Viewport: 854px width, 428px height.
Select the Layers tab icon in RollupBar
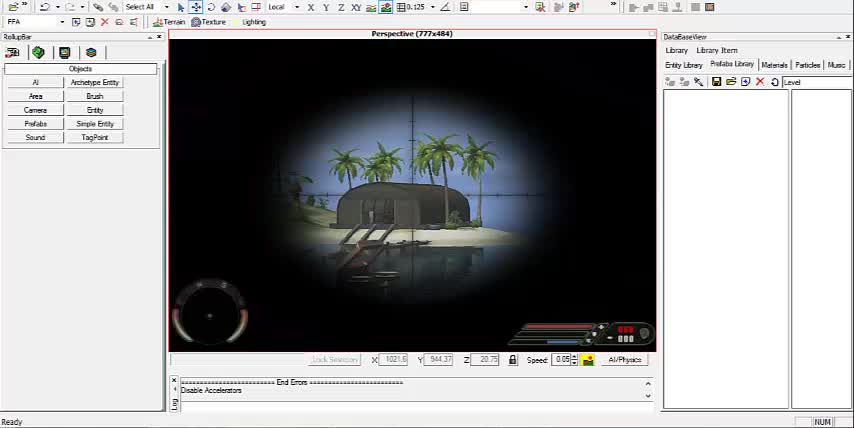(x=91, y=52)
